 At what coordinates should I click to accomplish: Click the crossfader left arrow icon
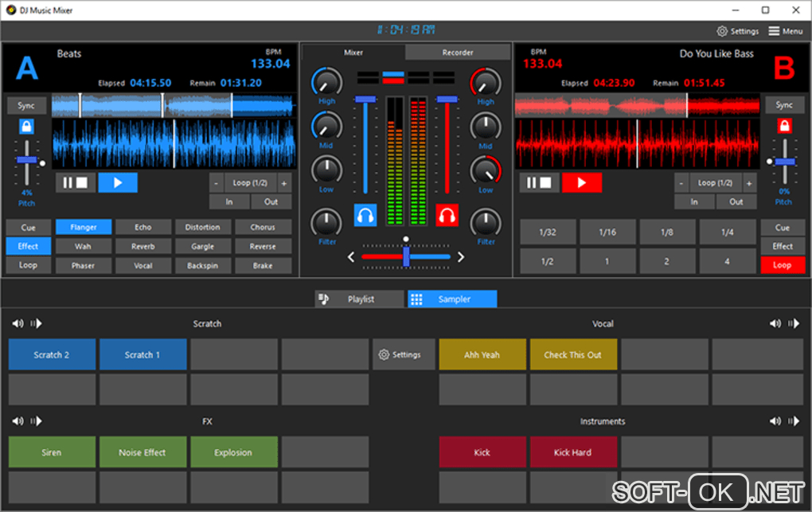click(x=351, y=256)
